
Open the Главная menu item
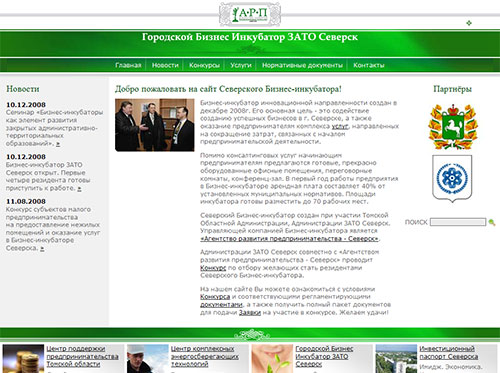point(128,65)
